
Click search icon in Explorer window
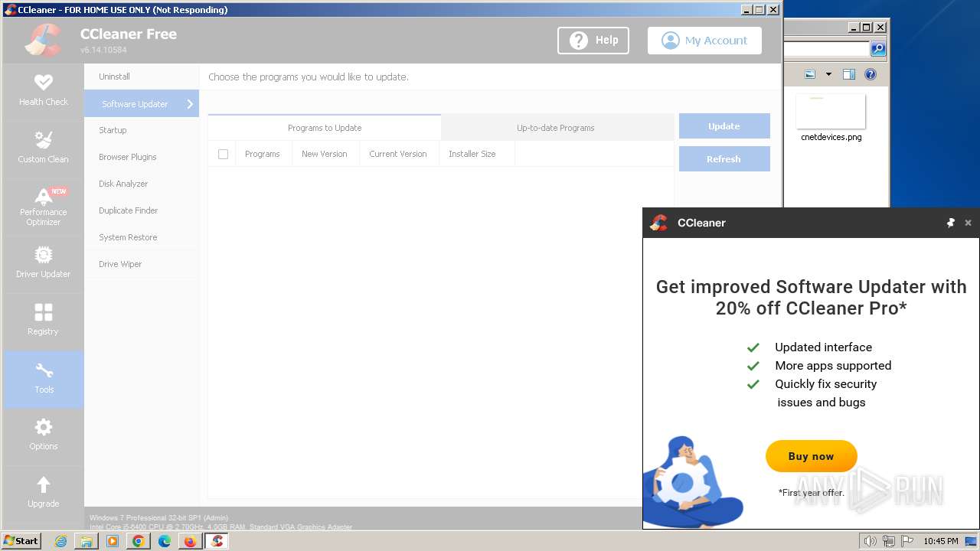(x=878, y=49)
